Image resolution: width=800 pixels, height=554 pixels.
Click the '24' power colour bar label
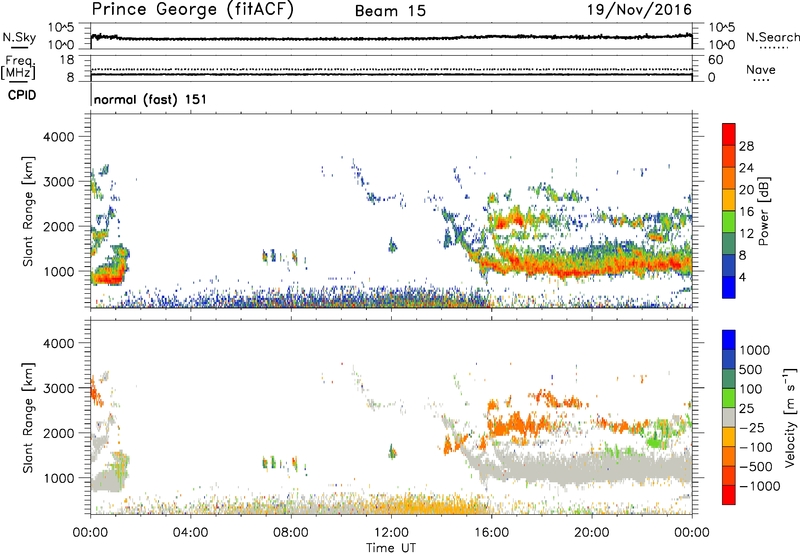coord(746,168)
